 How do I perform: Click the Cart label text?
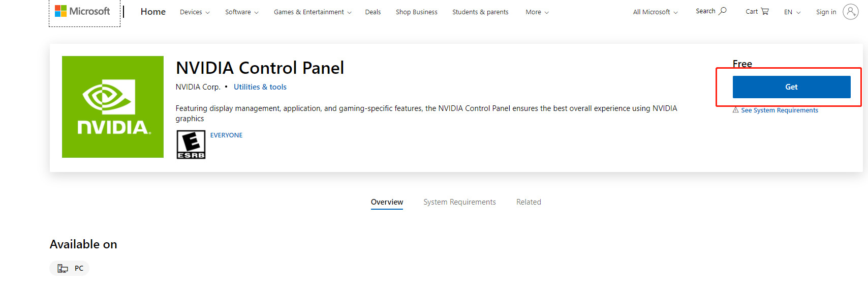tap(752, 11)
